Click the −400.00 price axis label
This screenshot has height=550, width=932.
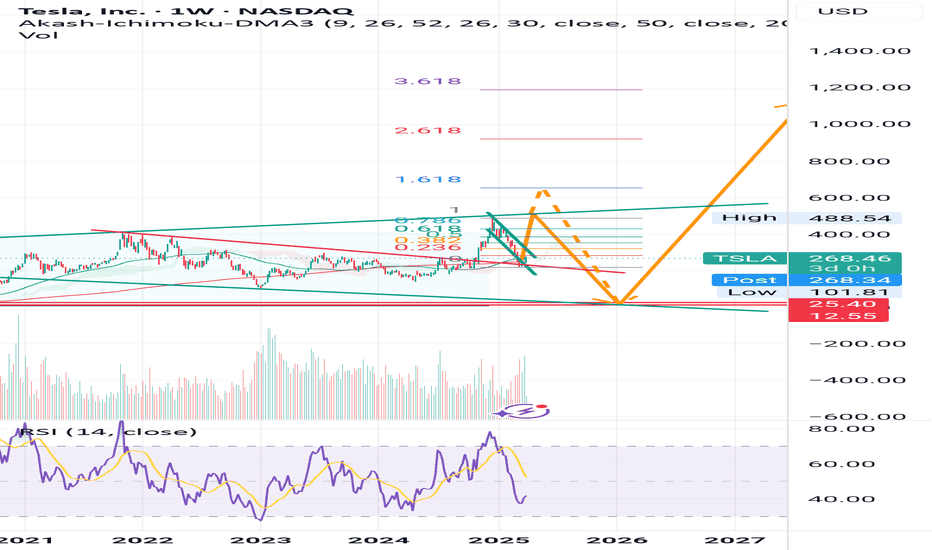pyautogui.click(x=858, y=380)
